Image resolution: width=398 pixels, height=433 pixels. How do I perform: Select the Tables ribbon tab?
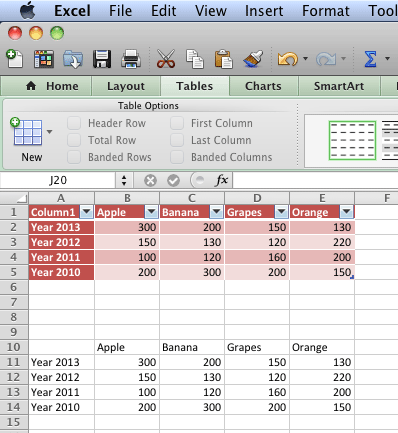coord(195,86)
